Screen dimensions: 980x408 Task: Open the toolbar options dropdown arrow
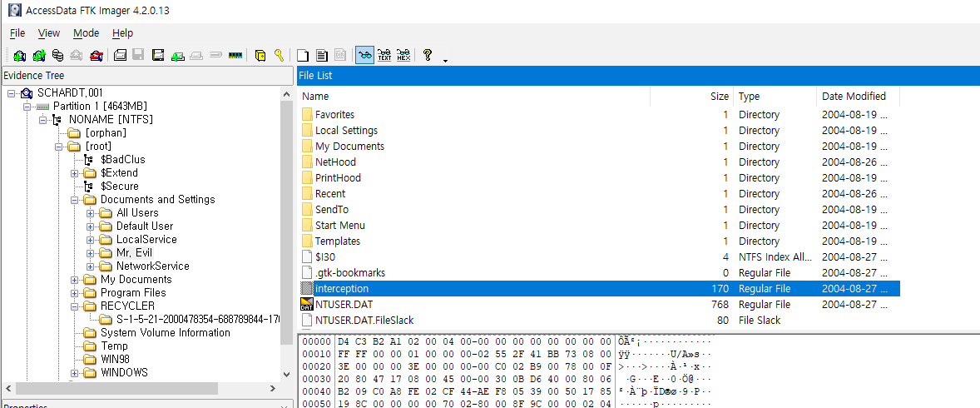coord(446,61)
